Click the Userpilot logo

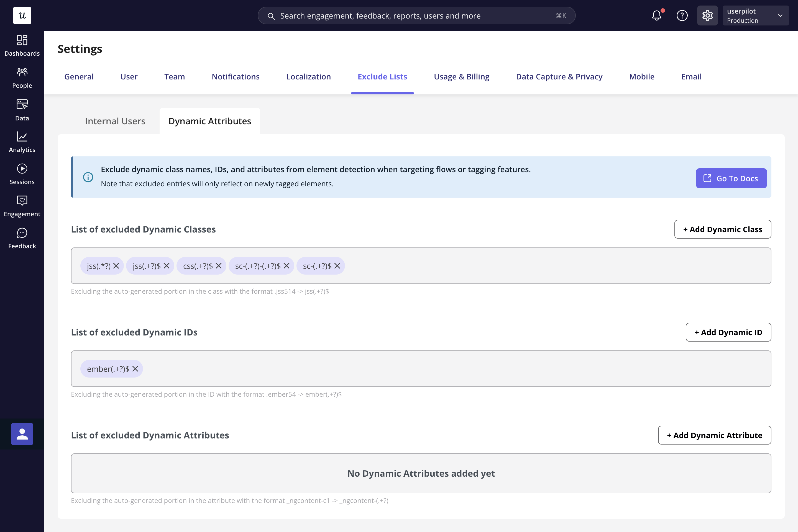[x=22, y=15]
